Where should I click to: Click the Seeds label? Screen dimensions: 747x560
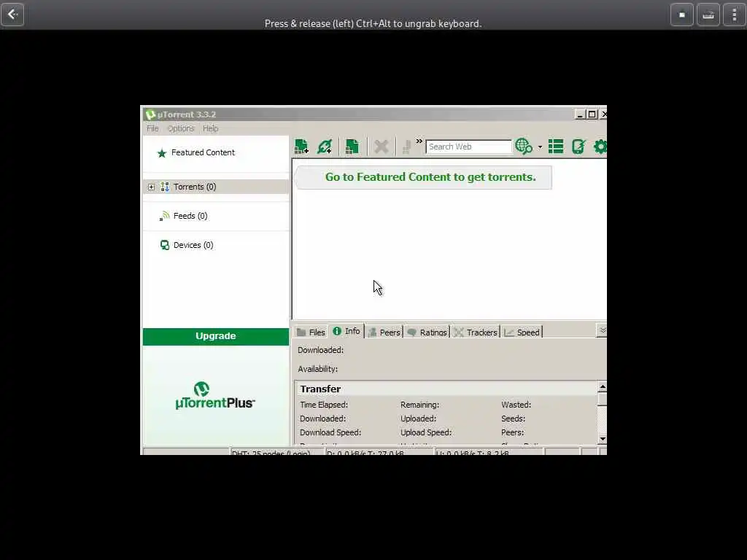tap(513, 419)
